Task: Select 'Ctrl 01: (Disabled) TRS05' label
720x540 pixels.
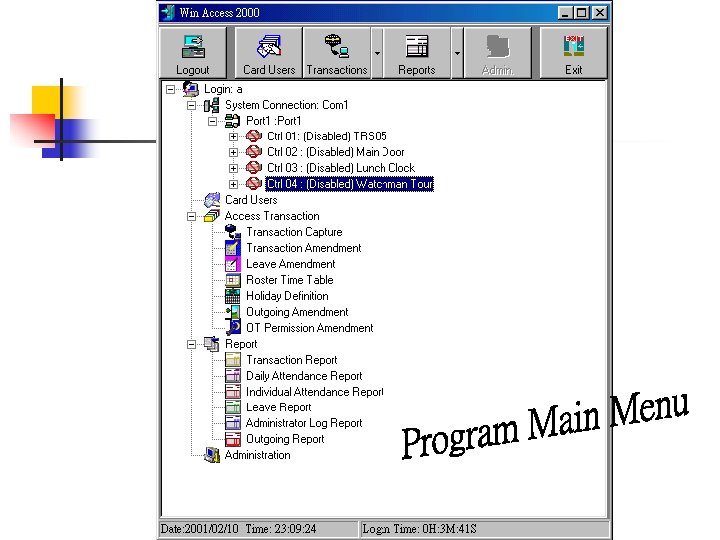Action: pyautogui.click(x=327, y=136)
